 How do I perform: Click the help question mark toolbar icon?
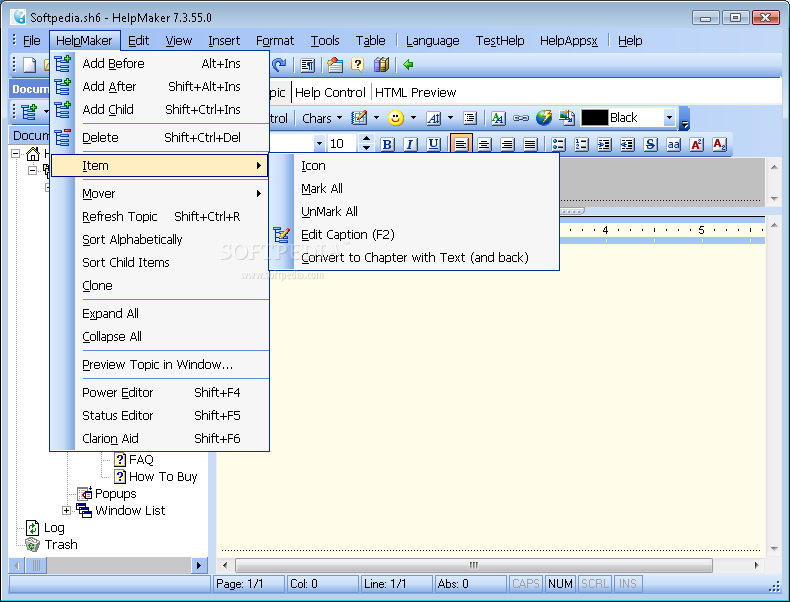(357, 64)
